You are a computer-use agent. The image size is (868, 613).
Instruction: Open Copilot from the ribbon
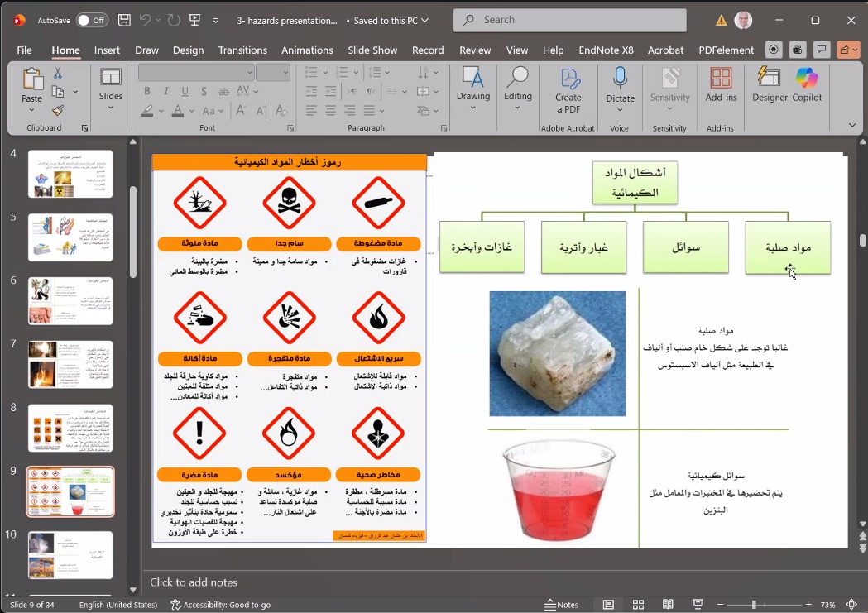[x=807, y=85]
